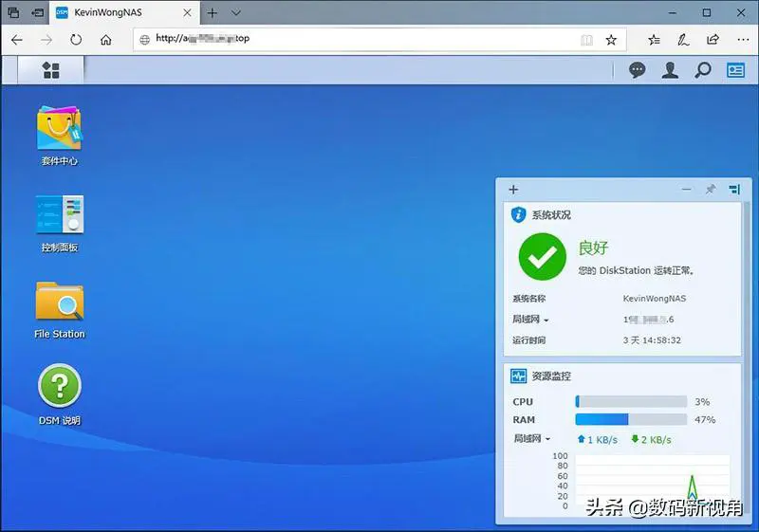Open the Package Center (套件中心) desktop icon
This screenshot has height=532, width=759.
59,127
